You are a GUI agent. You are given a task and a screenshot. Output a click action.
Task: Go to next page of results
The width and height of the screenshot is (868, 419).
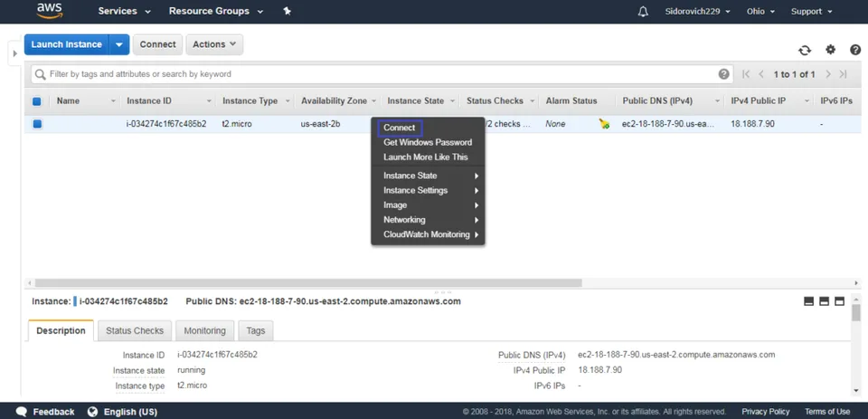point(828,74)
